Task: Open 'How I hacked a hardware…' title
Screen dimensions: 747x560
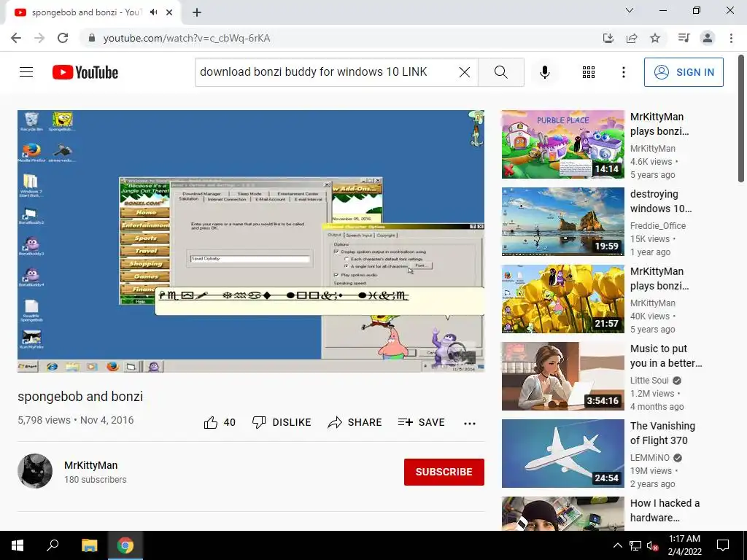Action: pyautogui.click(x=665, y=510)
